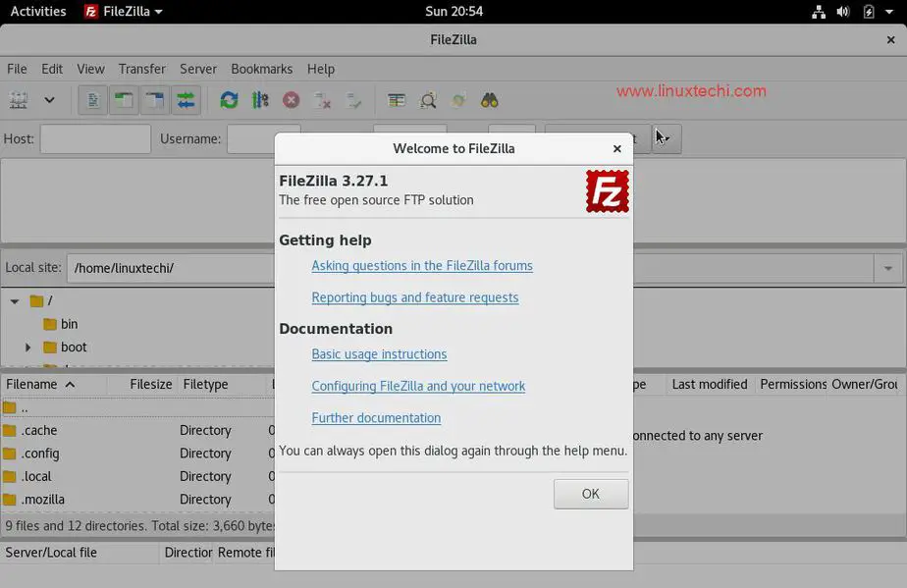Sort by Filename column header

click(x=53, y=384)
